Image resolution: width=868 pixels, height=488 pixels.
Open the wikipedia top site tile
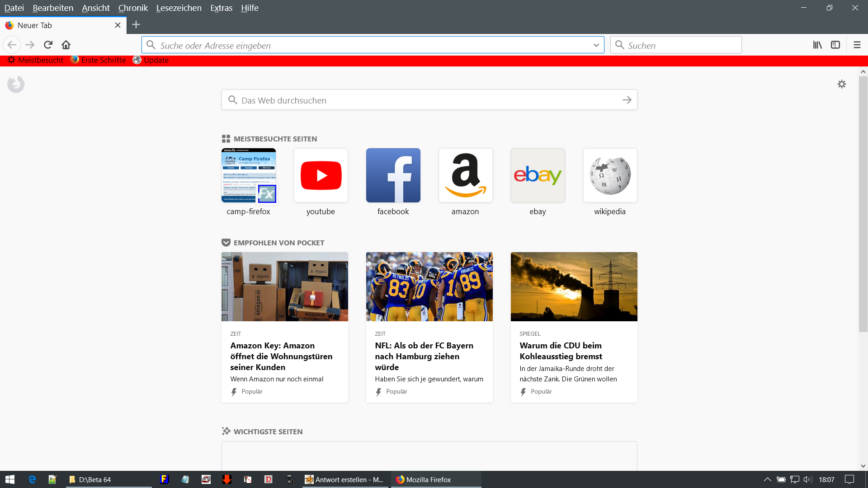pyautogui.click(x=610, y=175)
